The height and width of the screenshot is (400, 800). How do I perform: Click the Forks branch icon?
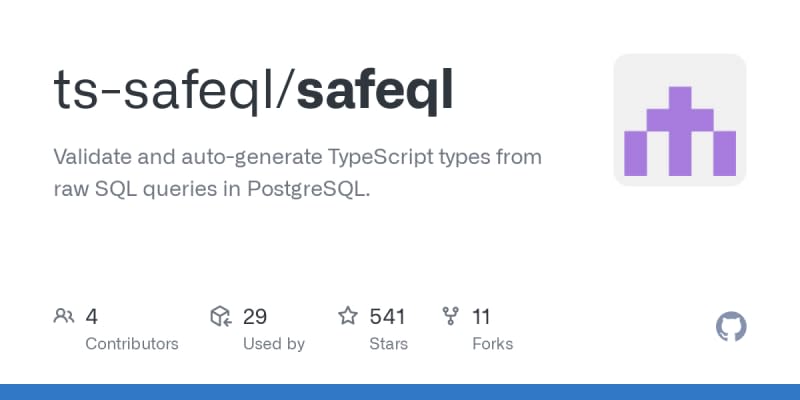pyautogui.click(x=450, y=317)
